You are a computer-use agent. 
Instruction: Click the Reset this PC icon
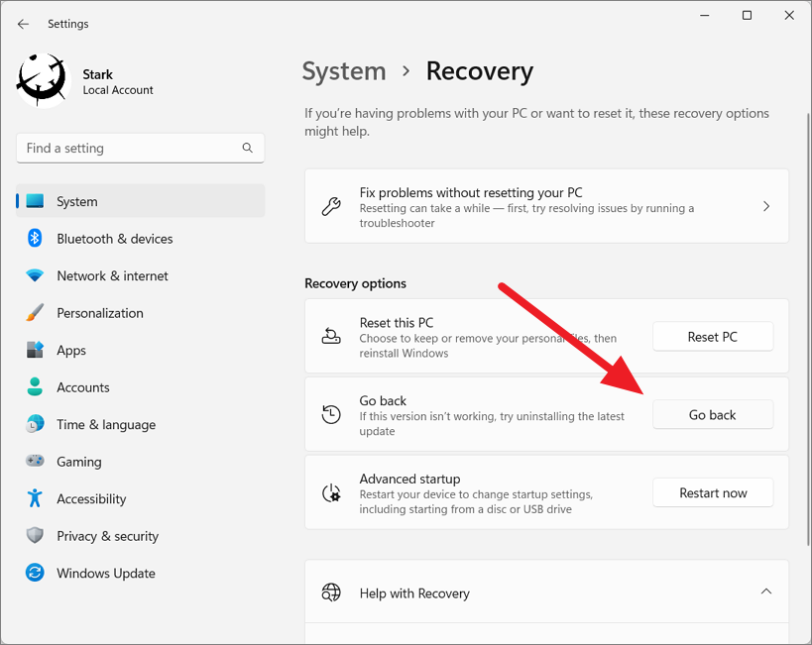click(x=331, y=336)
